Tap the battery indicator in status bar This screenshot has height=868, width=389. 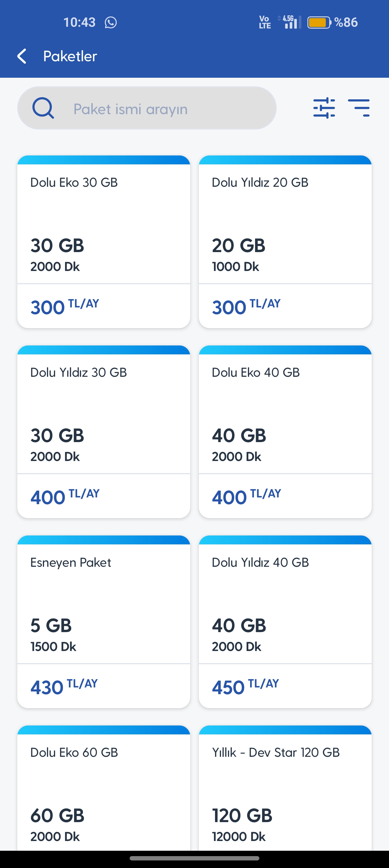[x=319, y=23]
